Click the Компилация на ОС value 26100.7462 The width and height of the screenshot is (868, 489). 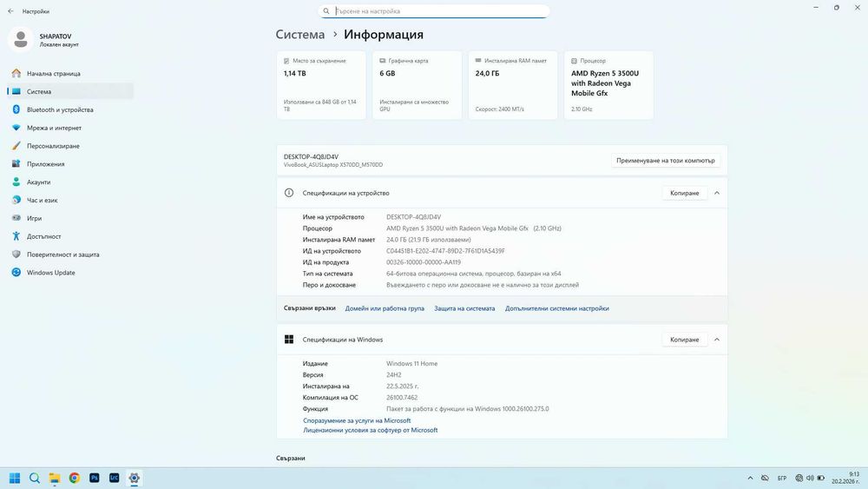click(x=402, y=398)
